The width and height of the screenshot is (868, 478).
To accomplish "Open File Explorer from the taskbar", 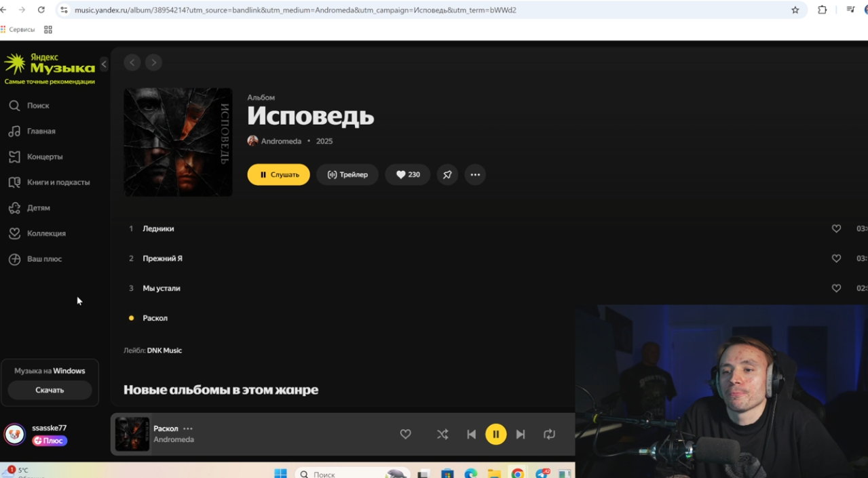I will point(494,473).
